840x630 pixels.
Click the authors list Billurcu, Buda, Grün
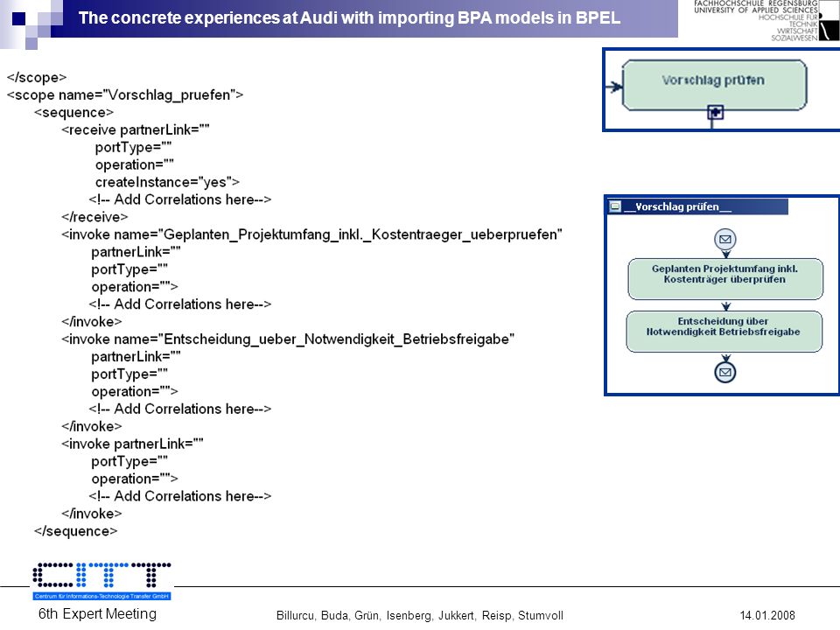tap(419, 615)
